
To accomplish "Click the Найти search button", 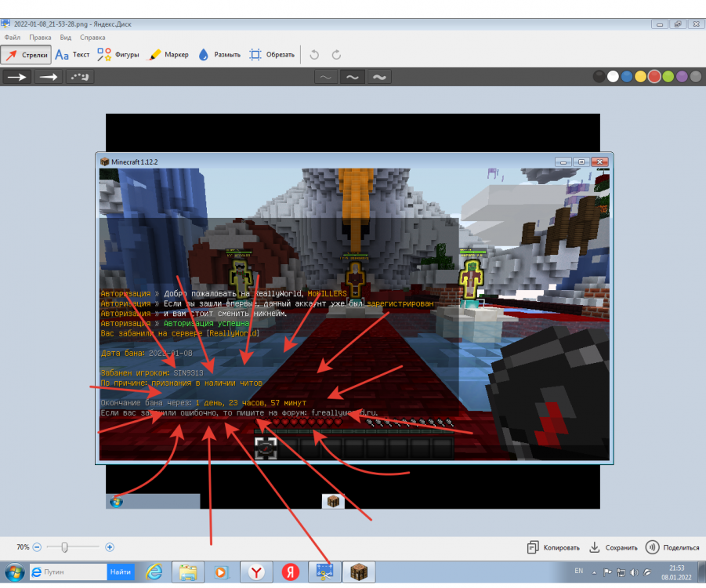I will point(121,572).
